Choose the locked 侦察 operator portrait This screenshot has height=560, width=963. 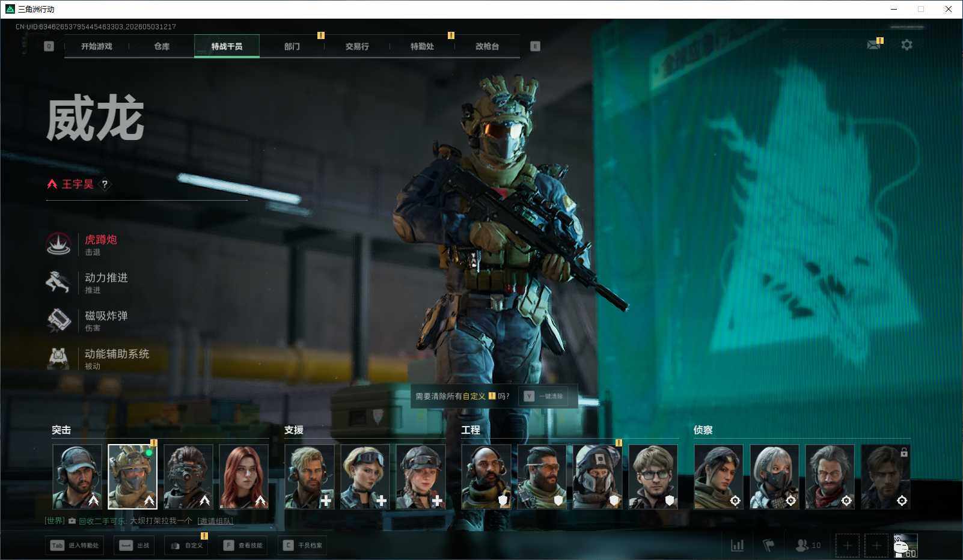click(885, 476)
